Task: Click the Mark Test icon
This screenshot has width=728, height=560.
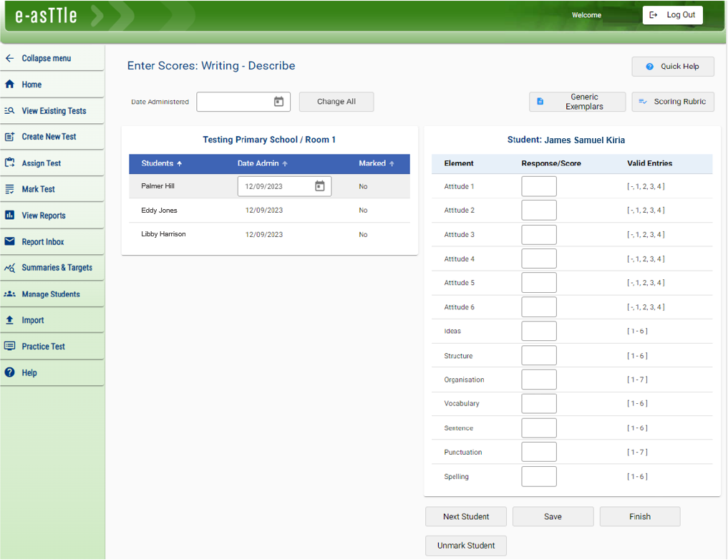Action: coord(10,189)
